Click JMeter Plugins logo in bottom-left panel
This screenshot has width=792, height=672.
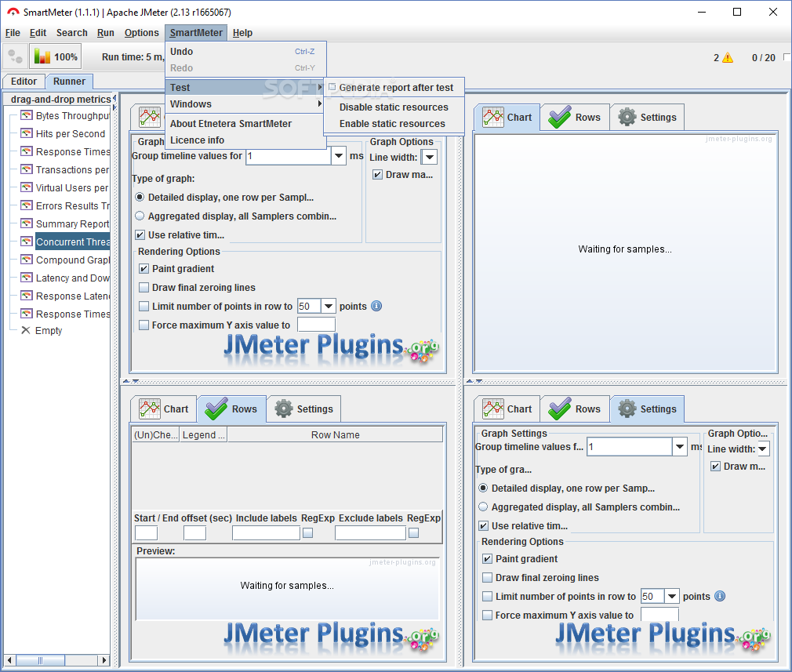point(331,636)
